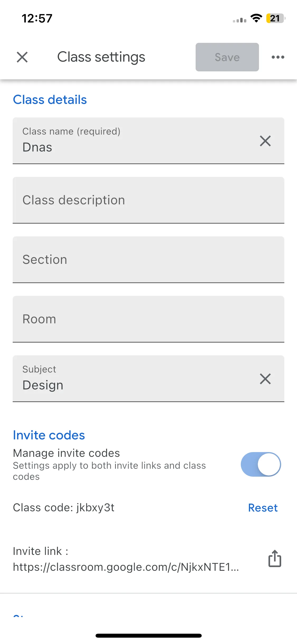297x644 pixels.
Task: Tap the Invite codes section heading
Action: tap(49, 435)
